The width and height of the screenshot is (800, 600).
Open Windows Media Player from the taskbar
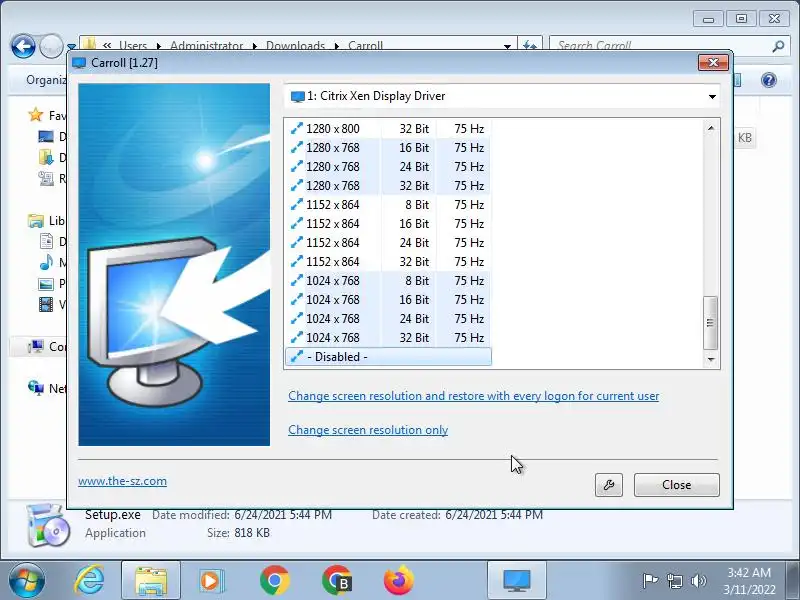point(211,581)
